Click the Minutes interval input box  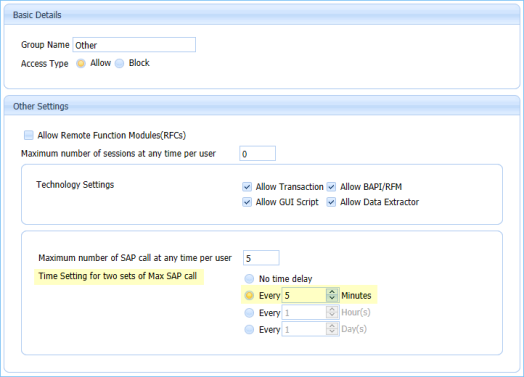point(304,295)
